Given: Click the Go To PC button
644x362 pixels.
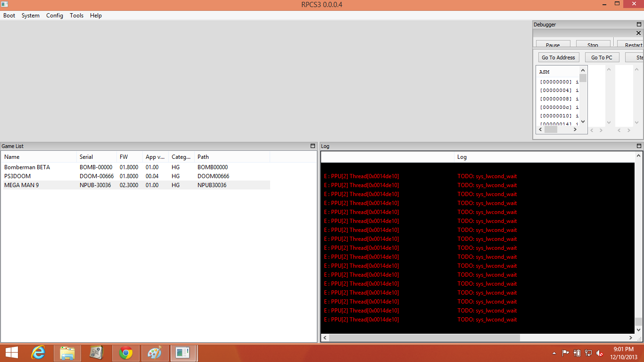Looking at the screenshot, I should [x=602, y=58].
